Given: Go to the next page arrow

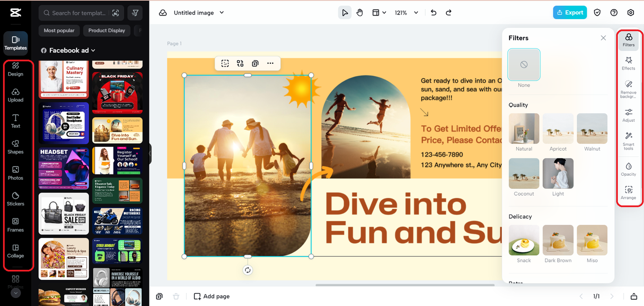Looking at the screenshot, I should coord(612,296).
